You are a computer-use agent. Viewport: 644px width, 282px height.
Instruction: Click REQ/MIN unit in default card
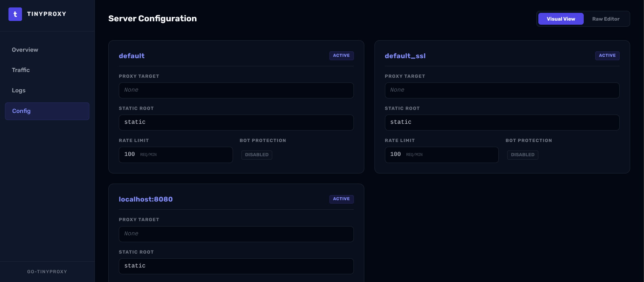[x=148, y=155]
